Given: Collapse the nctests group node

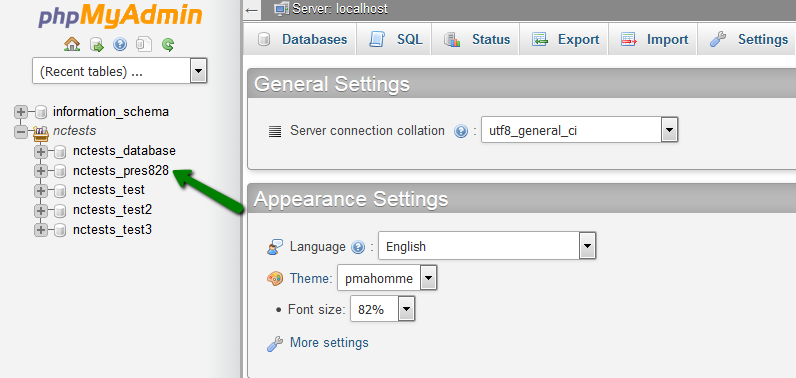Looking at the screenshot, I should [21, 131].
